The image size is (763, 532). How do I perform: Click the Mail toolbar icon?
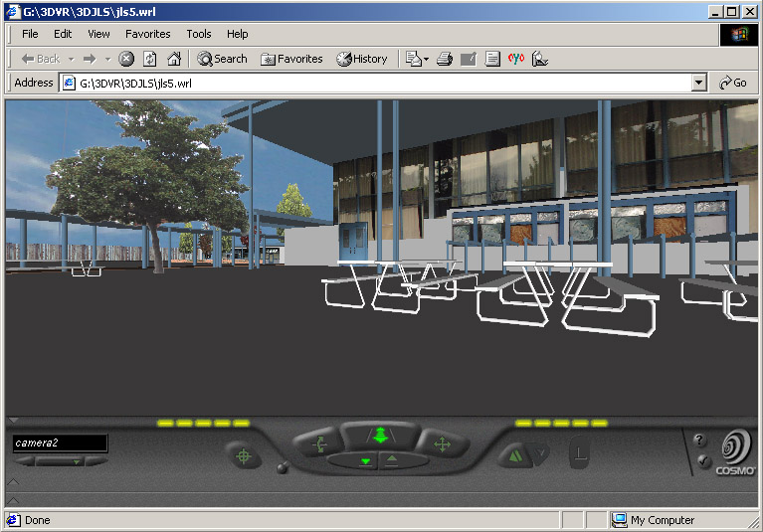tap(414, 59)
